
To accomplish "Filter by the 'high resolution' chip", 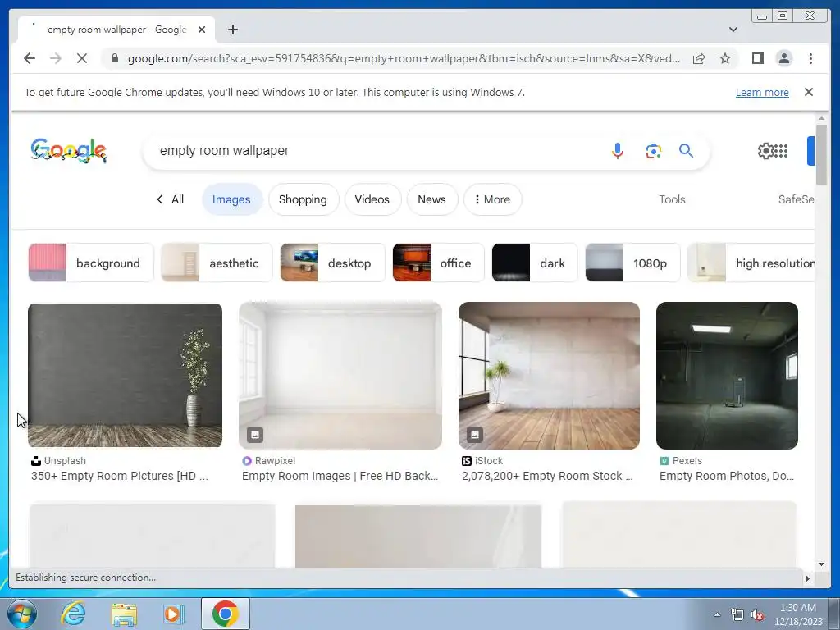I will [x=751, y=262].
